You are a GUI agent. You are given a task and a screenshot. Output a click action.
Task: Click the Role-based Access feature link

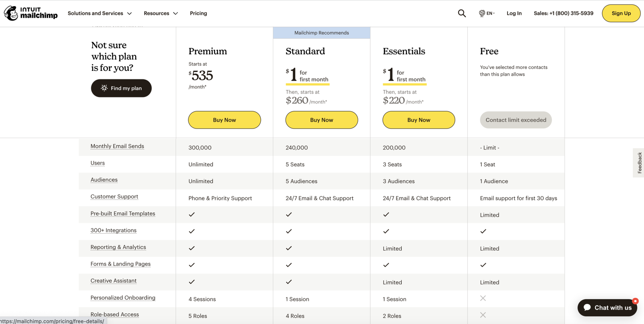click(x=115, y=314)
